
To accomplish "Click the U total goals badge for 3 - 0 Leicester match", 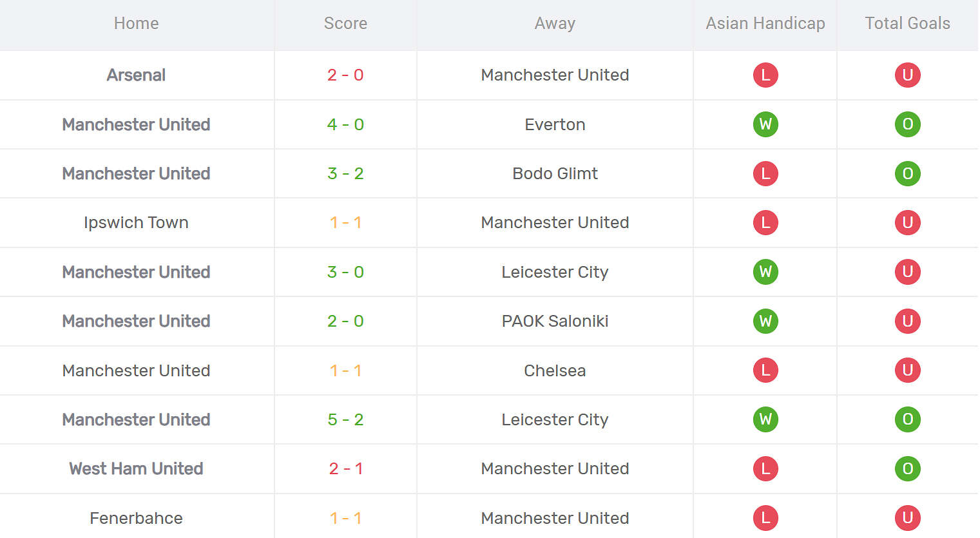I will point(907,272).
